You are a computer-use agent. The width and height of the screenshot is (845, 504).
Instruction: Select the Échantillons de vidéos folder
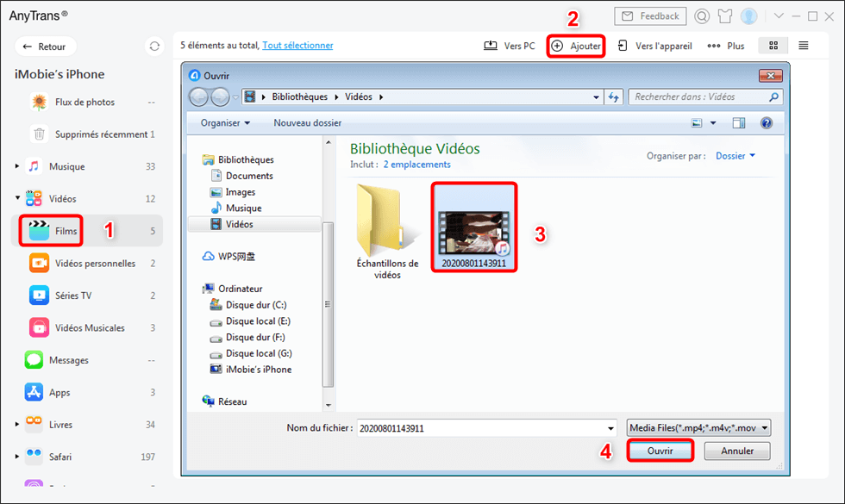[387, 232]
